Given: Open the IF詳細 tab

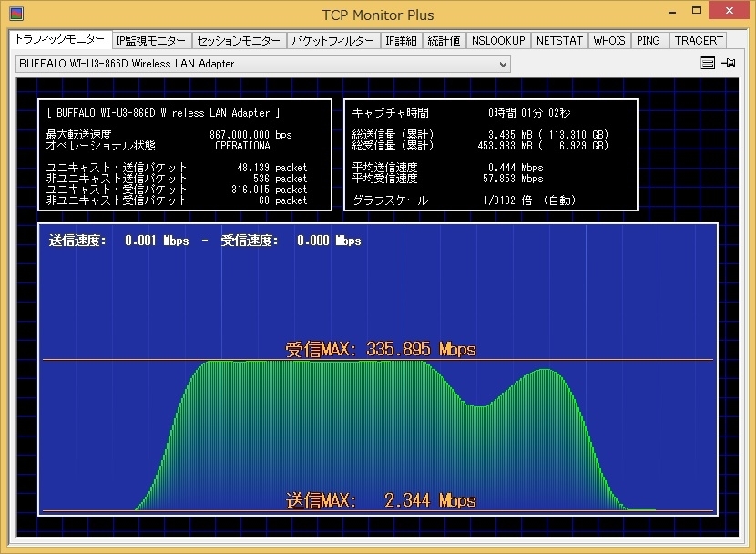Looking at the screenshot, I should 401,41.
